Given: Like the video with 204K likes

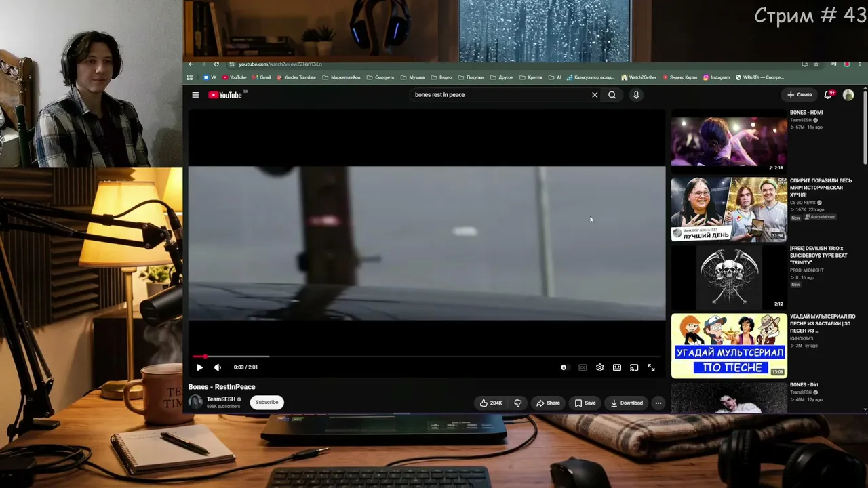Looking at the screenshot, I should pyautogui.click(x=491, y=403).
